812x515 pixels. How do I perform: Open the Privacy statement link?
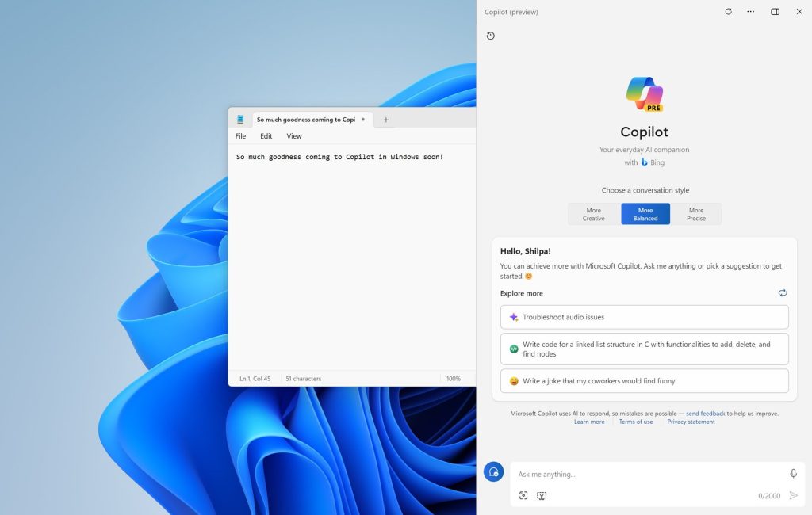(x=690, y=421)
